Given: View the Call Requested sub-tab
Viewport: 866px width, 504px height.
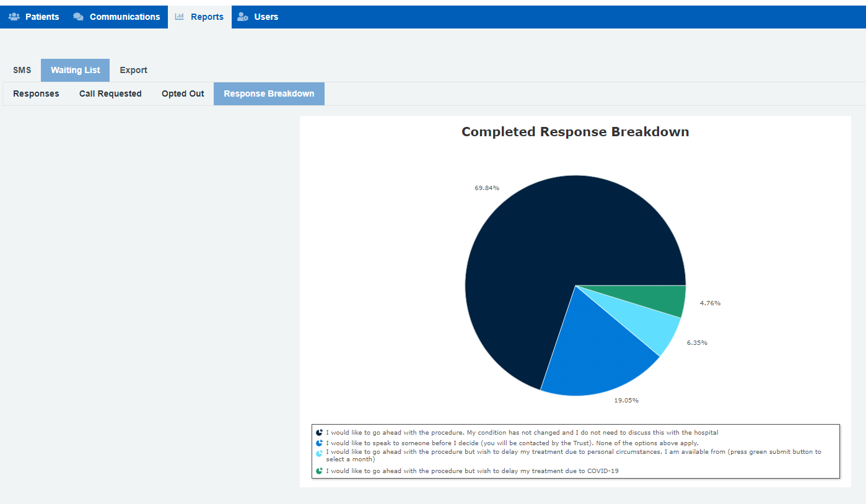Looking at the screenshot, I should click(x=110, y=93).
